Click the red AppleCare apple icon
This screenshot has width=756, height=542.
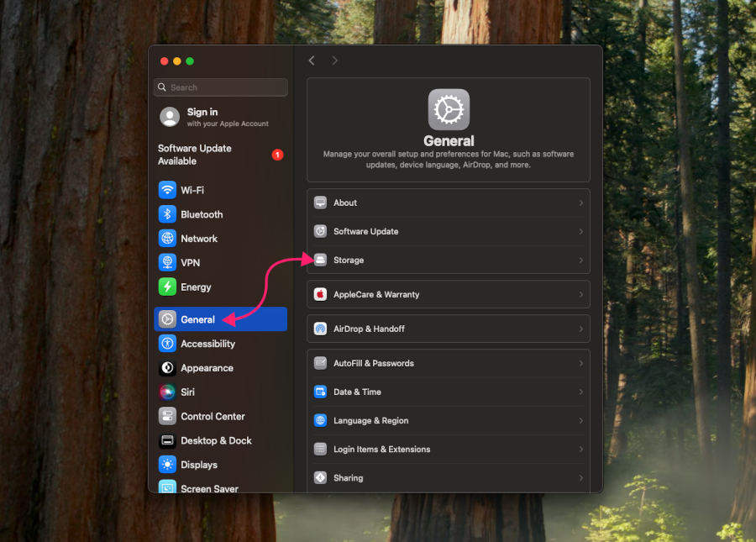pos(320,294)
